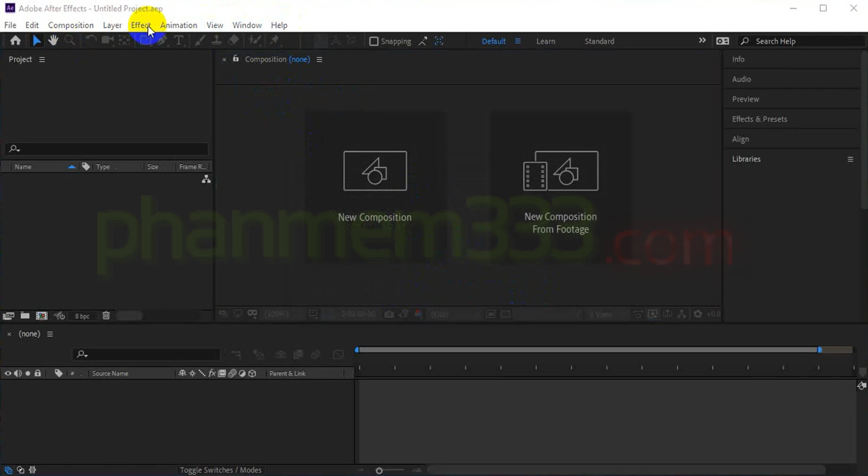
Task: Open the Composition menu
Action: pyautogui.click(x=71, y=25)
